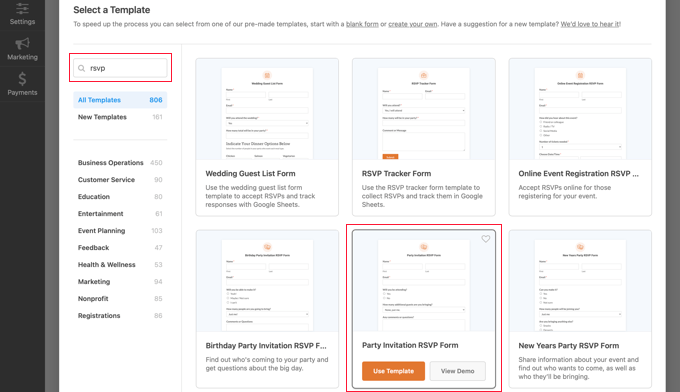Click the magnifier icon in template search
The height and width of the screenshot is (392, 680).
[x=82, y=68]
